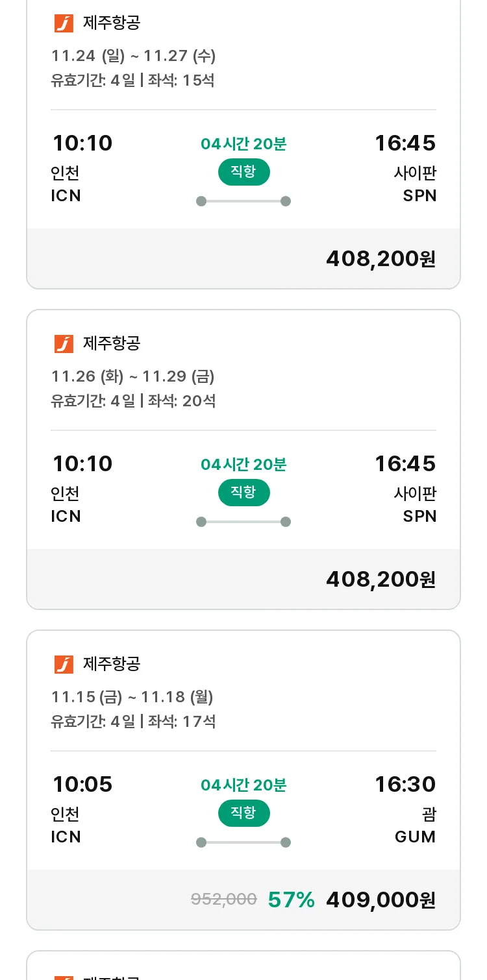
Task: Tap 직항 badge on 11.26 Saipan flight
Action: click(243, 493)
